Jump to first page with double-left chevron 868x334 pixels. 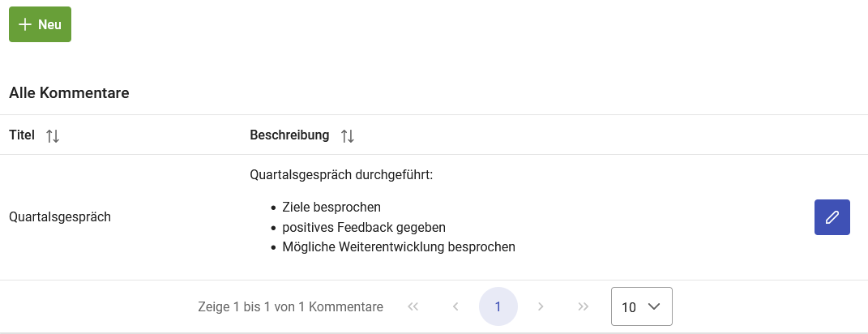(413, 306)
